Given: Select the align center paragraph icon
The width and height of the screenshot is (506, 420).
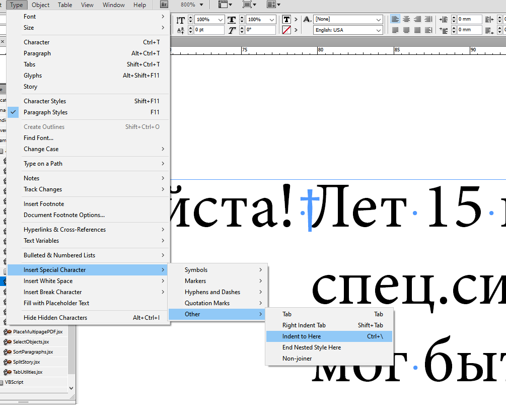Looking at the screenshot, I should (x=406, y=19).
